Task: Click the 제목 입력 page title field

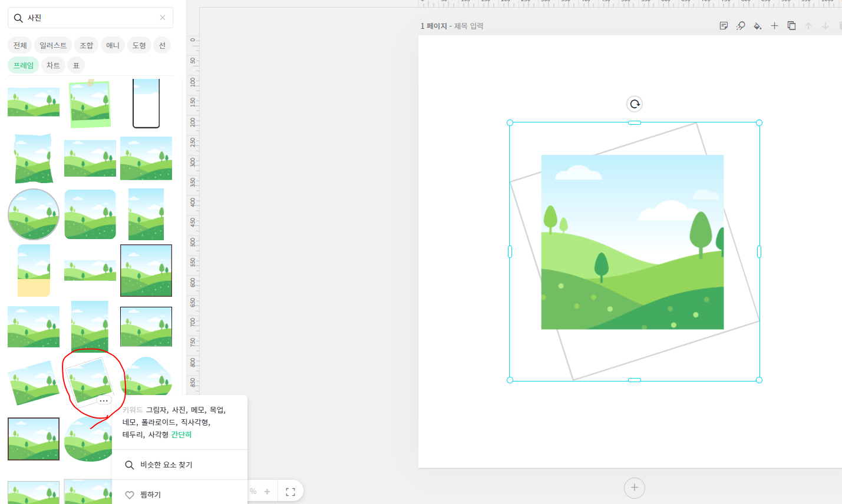Action: tap(468, 26)
